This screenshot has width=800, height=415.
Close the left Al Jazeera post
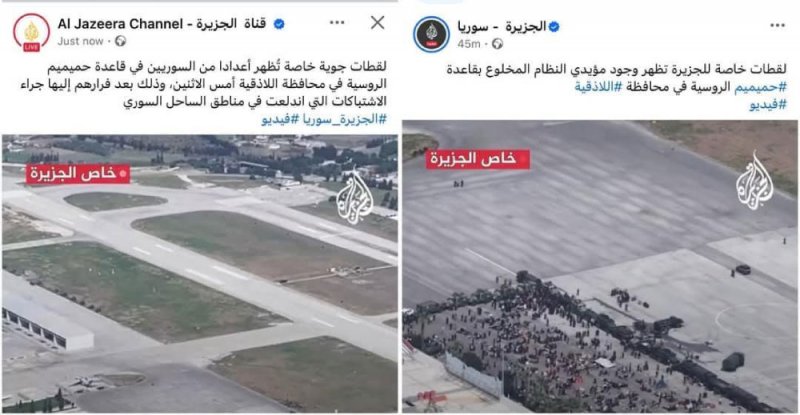tap(378, 22)
